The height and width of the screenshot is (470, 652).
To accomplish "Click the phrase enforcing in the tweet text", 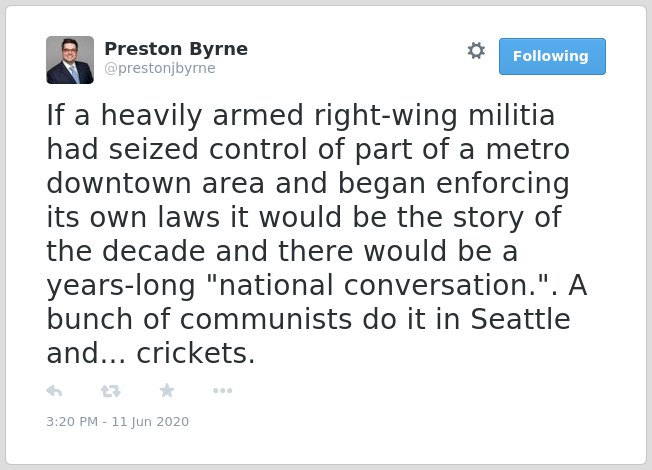I will point(503,183).
